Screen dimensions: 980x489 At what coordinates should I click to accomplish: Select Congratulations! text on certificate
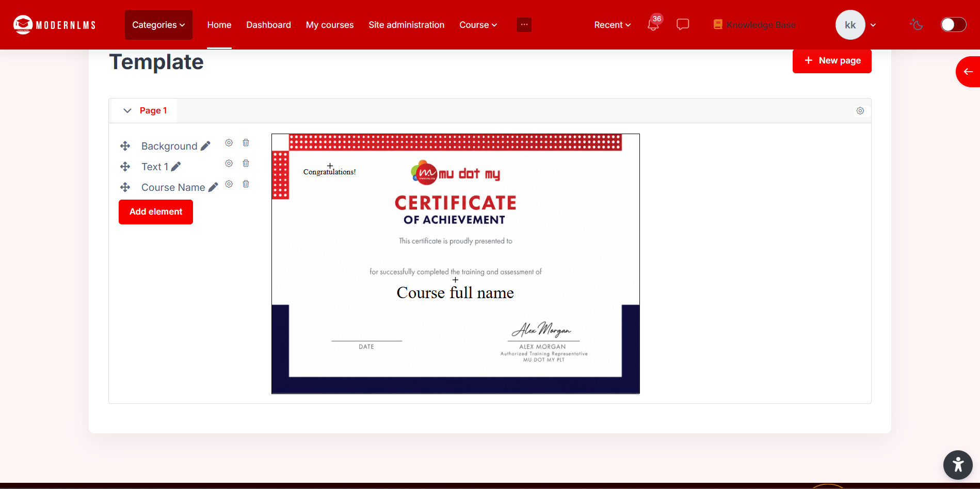330,172
